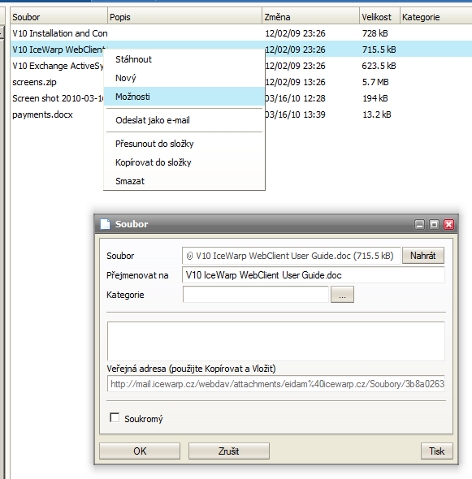
Task: Select the V10 Installation and Con file row
Action: 241,33
